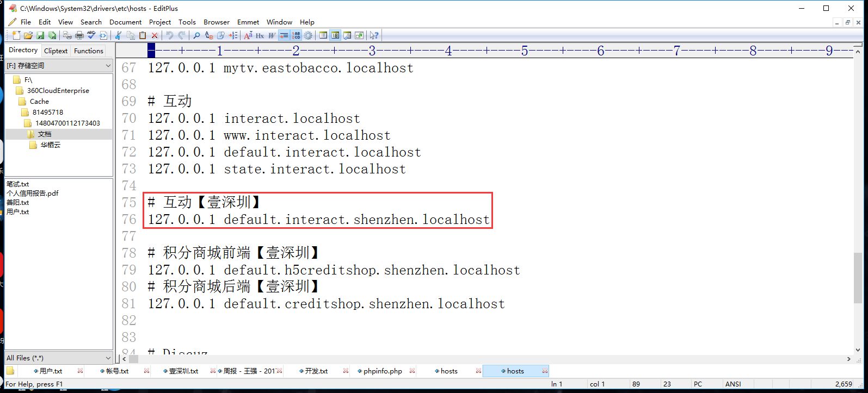
Task: Click the Find in Files icon
Action: (x=221, y=35)
